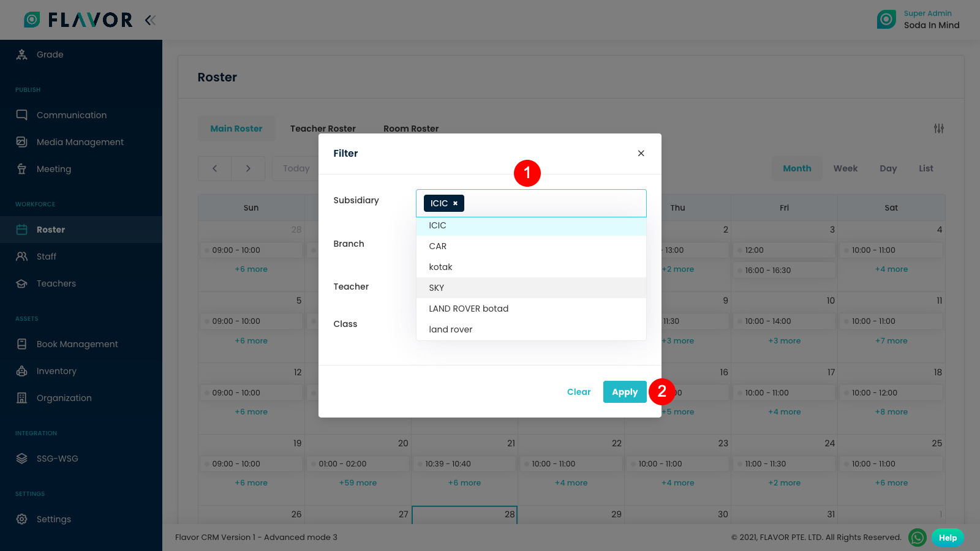980x551 pixels.
Task: Select SKY in subsidiary dropdown
Action: pyautogui.click(x=531, y=288)
